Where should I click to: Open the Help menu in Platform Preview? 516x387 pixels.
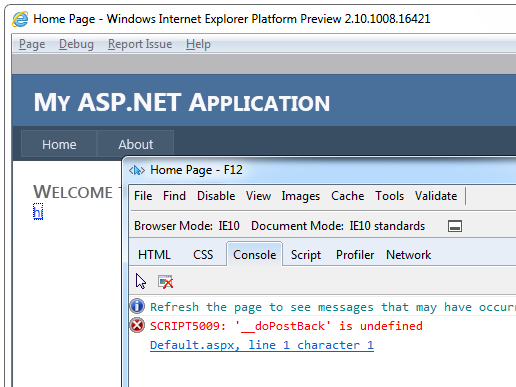[x=198, y=44]
